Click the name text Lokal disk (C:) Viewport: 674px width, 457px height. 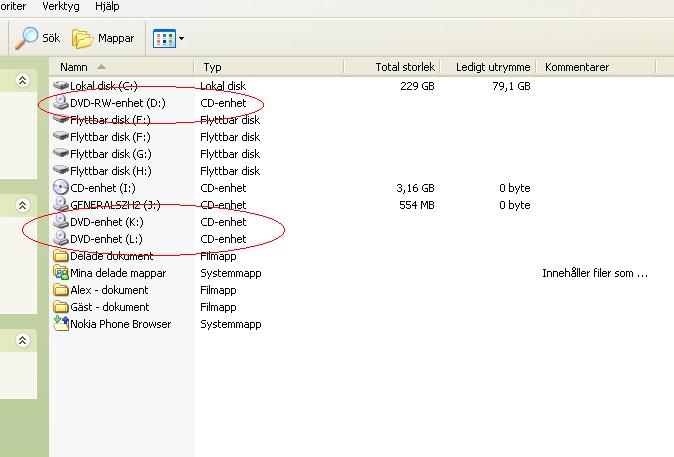(104, 86)
